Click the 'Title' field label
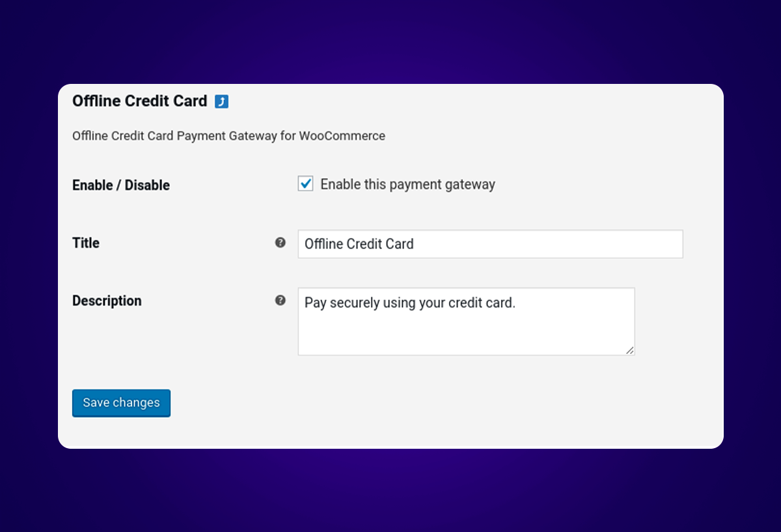The height and width of the screenshot is (532, 781). pyautogui.click(x=85, y=243)
